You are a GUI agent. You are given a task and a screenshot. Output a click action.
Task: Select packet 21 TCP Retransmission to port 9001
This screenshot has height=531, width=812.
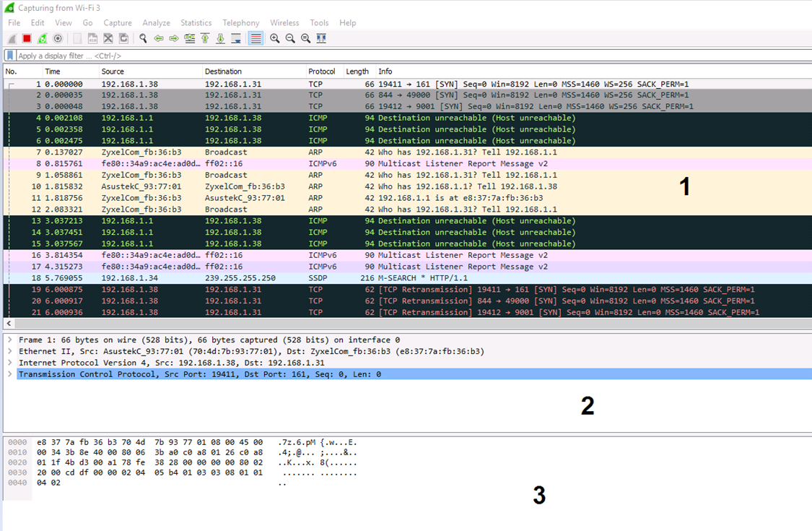pyautogui.click(x=408, y=312)
